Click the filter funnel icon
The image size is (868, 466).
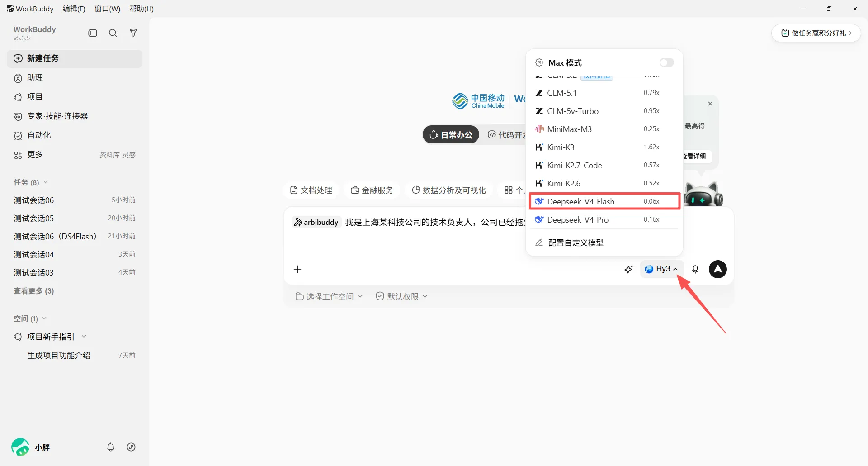pyautogui.click(x=133, y=33)
